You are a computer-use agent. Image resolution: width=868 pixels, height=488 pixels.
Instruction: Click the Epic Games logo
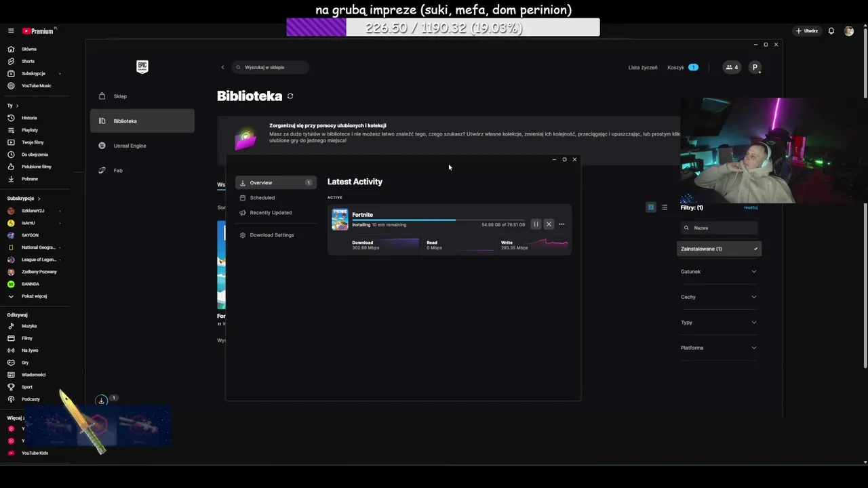(x=142, y=66)
